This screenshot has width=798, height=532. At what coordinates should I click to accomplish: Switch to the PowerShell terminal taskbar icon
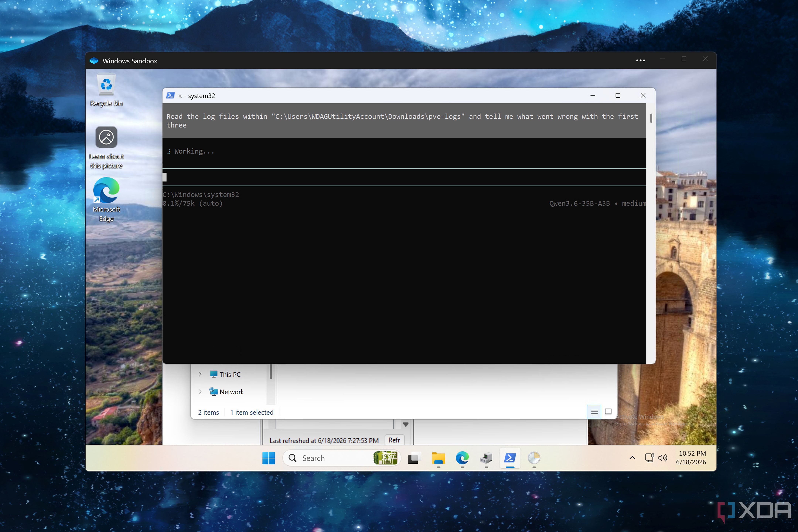pyautogui.click(x=510, y=458)
